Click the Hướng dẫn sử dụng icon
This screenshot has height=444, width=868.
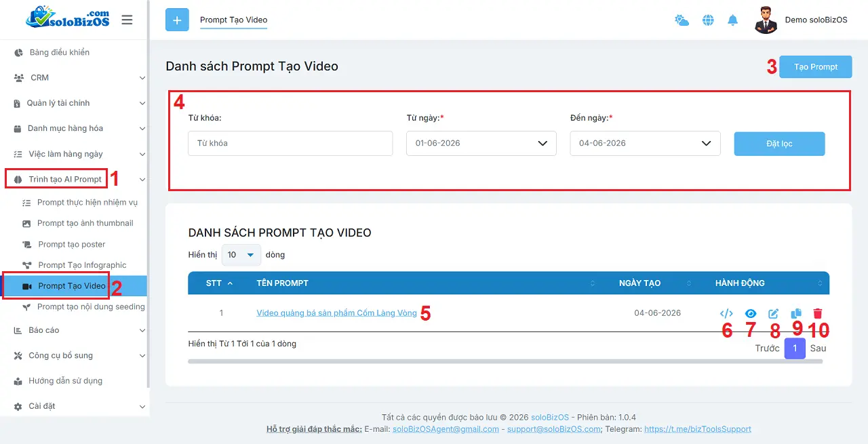pos(18,381)
